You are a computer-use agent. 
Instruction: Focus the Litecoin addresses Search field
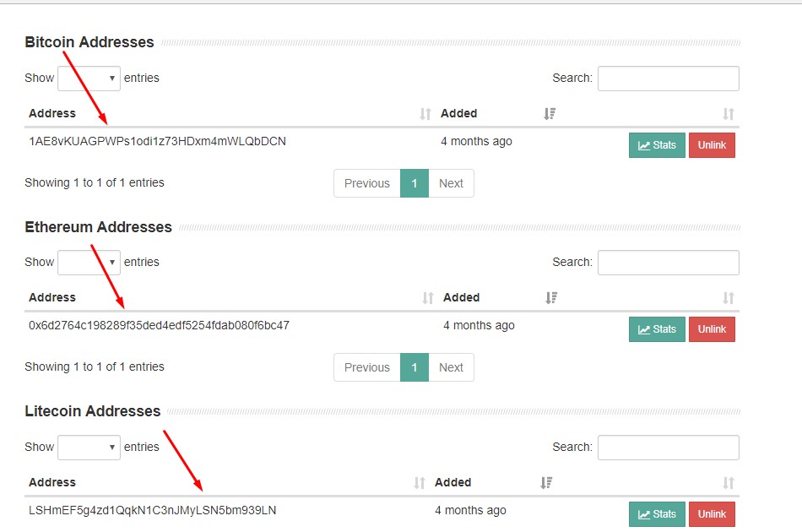pyautogui.click(x=668, y=448)
